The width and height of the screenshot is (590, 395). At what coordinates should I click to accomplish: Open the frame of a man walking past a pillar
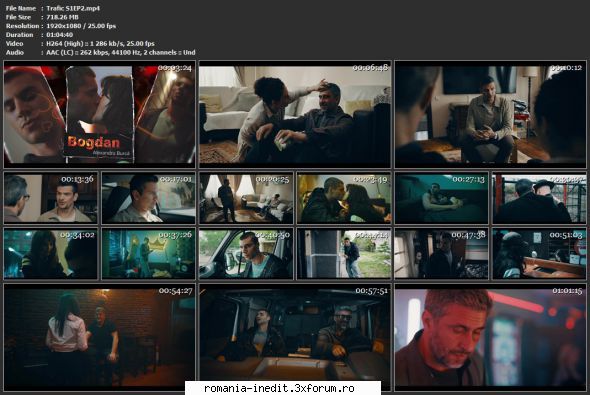(344, 254)
